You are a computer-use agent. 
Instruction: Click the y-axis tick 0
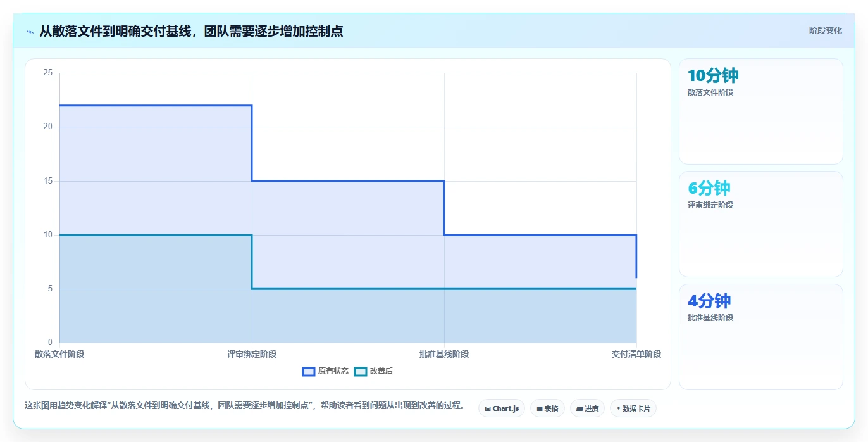coord(49,343)
